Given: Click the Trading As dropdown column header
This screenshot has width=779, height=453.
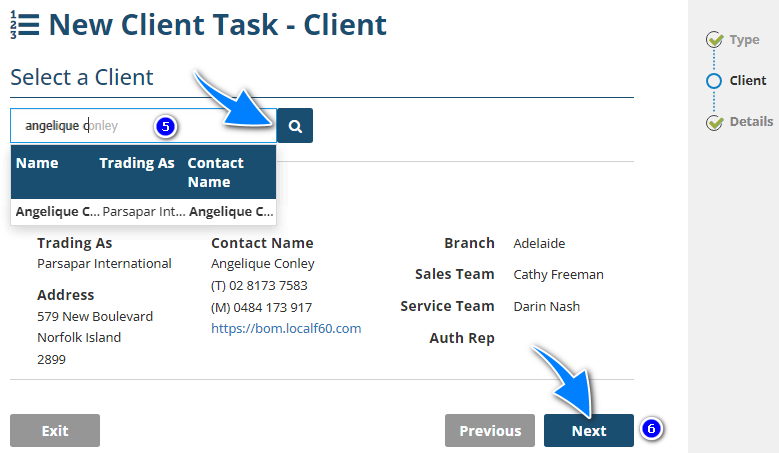Looking at the screenshot, I should pos(137,163).
